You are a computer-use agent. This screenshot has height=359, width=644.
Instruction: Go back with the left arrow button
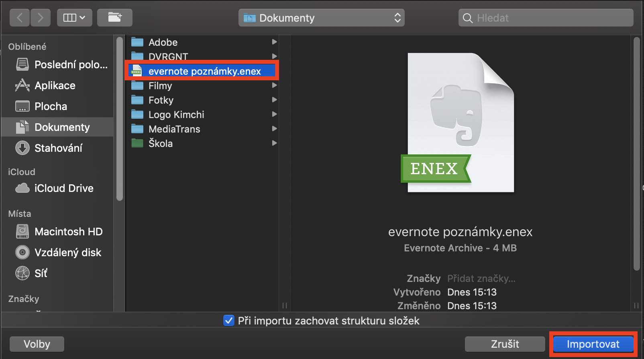[x=20, y=18]
